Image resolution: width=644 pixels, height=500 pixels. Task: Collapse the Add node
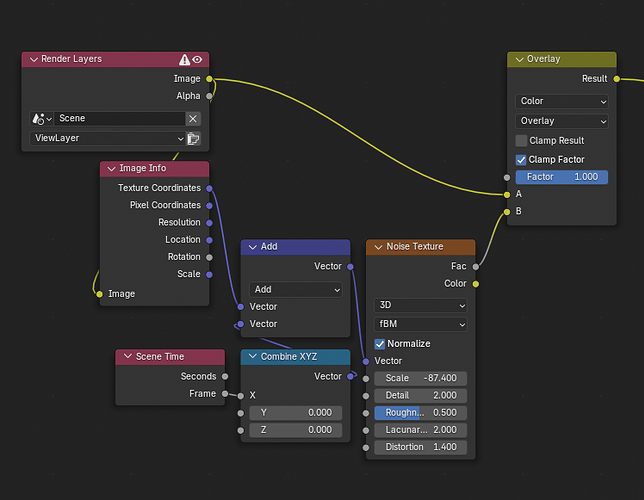(253, 247)
